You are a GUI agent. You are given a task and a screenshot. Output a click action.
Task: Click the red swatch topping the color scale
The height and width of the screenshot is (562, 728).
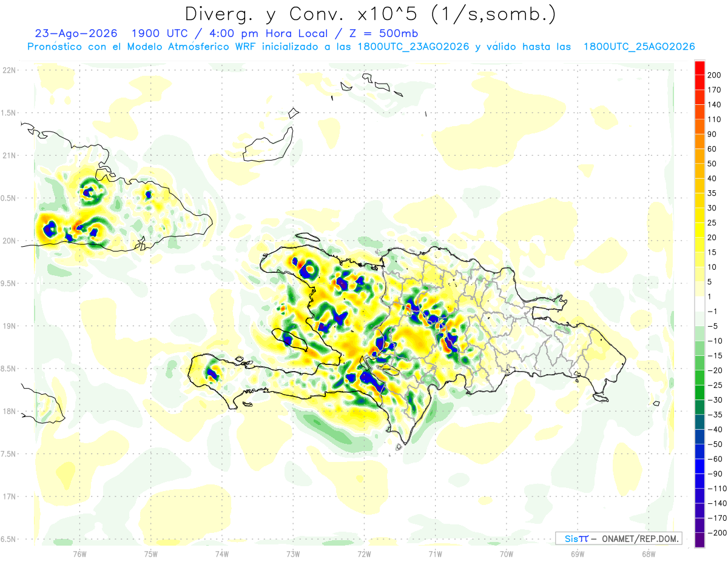pyautogui.click(x=699, y=68)
